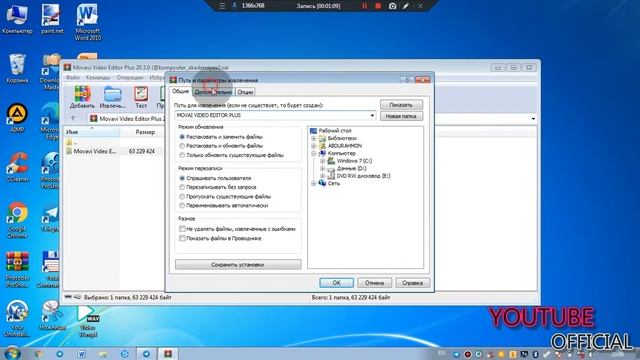640x360 pixels.
Task: Switch to the Дополнительно tab
Action: (x=213, y=92)
